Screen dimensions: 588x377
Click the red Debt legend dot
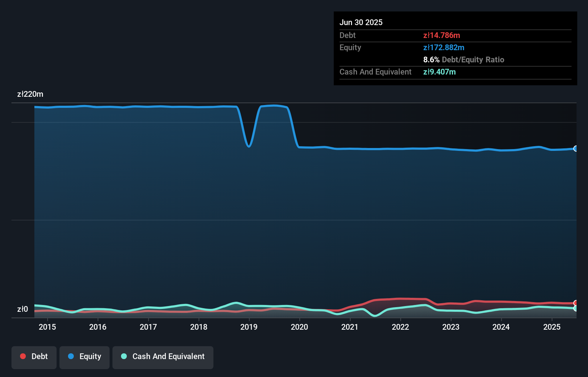pyautogui.click(x=23, y=356)
